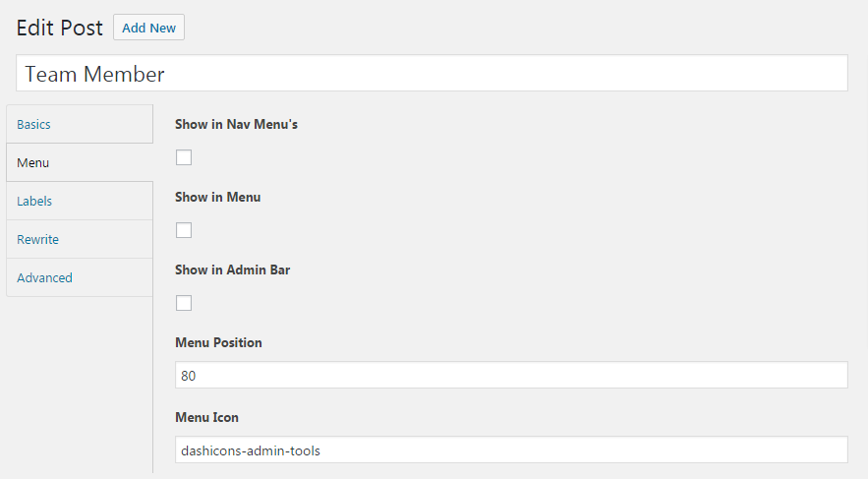868x479 pixels.
Task: Select the Menu tab
Action: tap(80, 162)
